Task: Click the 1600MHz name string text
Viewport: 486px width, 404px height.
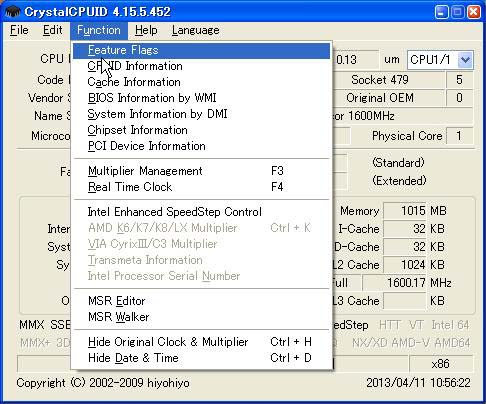Action: click(371, 116)
